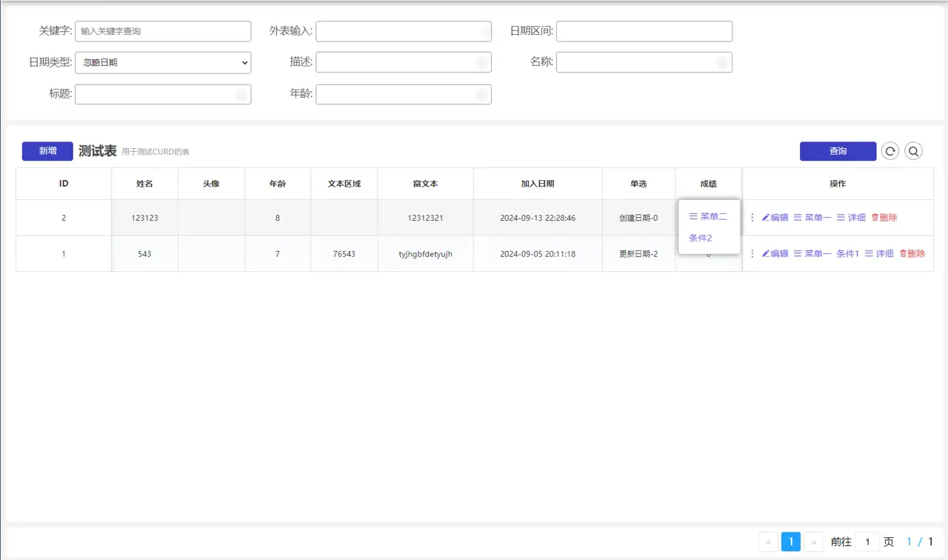This screenshot has width=948, height=560.
Task: Click the 日期区间 input field
Action: pos(644,31)
